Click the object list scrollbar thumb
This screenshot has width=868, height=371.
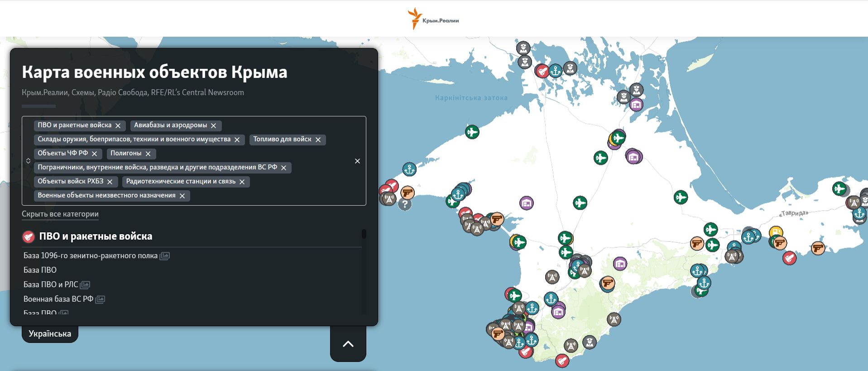coord(364,234)
